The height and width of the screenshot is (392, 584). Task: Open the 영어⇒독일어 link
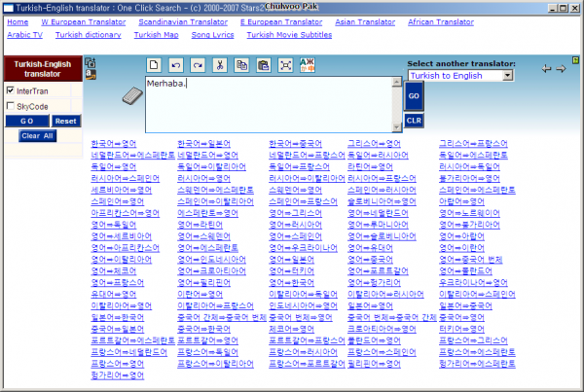coord(114,225)
